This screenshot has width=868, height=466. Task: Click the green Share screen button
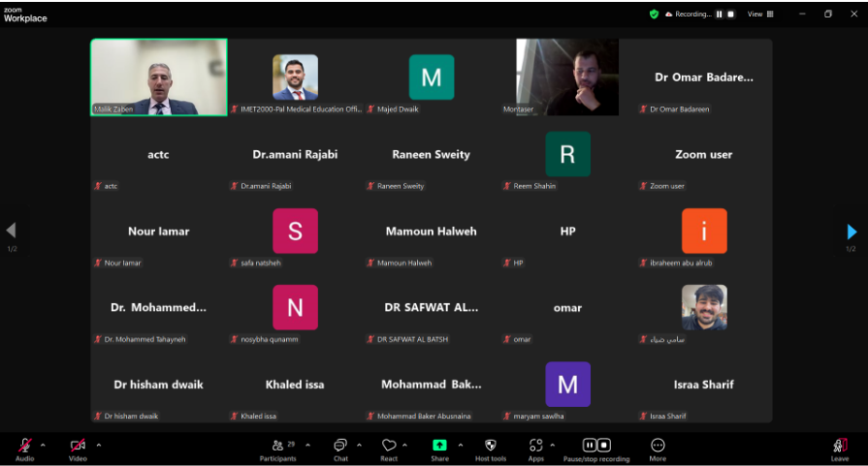(x=439, y=446)
